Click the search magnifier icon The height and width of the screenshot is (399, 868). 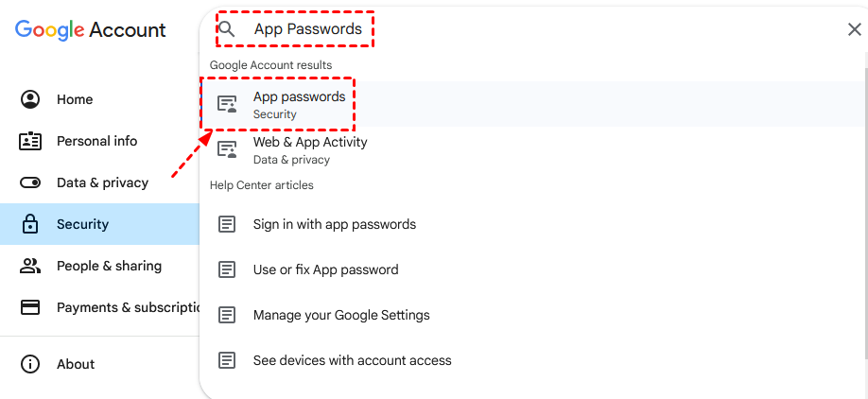pos(227,29)
